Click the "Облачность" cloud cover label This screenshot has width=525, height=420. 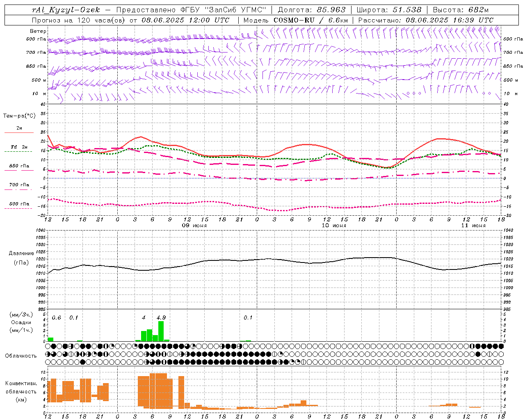point(21,356)
